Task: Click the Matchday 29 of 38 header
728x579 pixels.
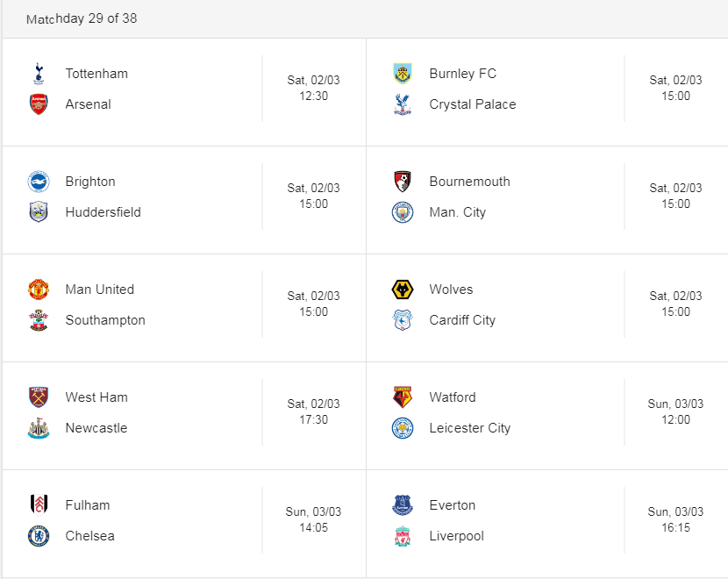Action: click(x=82, y=18)
